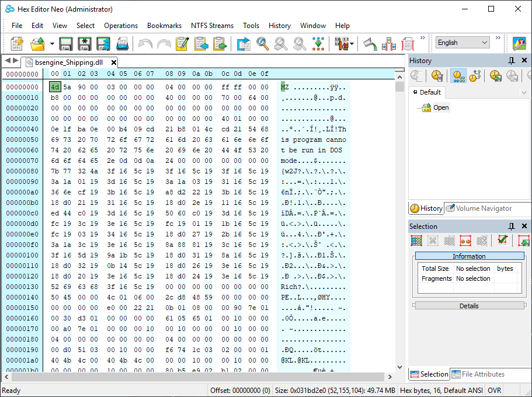Click the Information section header

tap(470, 256)
